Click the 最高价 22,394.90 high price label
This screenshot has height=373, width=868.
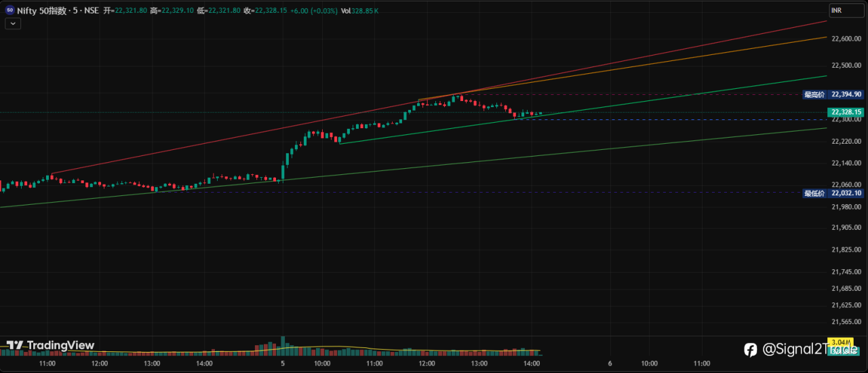(x=833, y=94)
